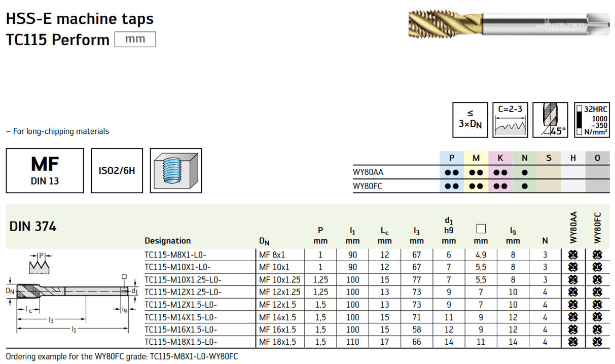This screenshot has width=615, height=364.
Task: Click the H material group swatch
Action: 573,158
